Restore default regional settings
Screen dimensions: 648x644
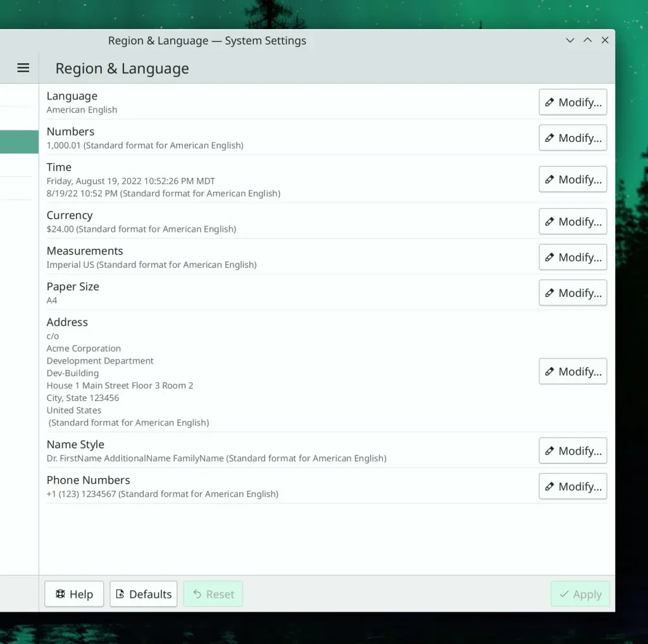(x=143, y=594)
